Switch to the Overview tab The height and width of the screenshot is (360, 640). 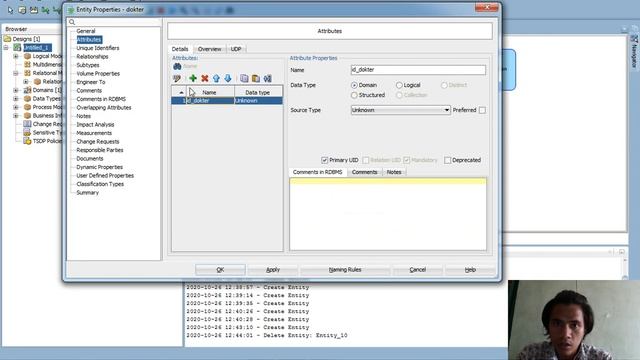coord(209,49)
